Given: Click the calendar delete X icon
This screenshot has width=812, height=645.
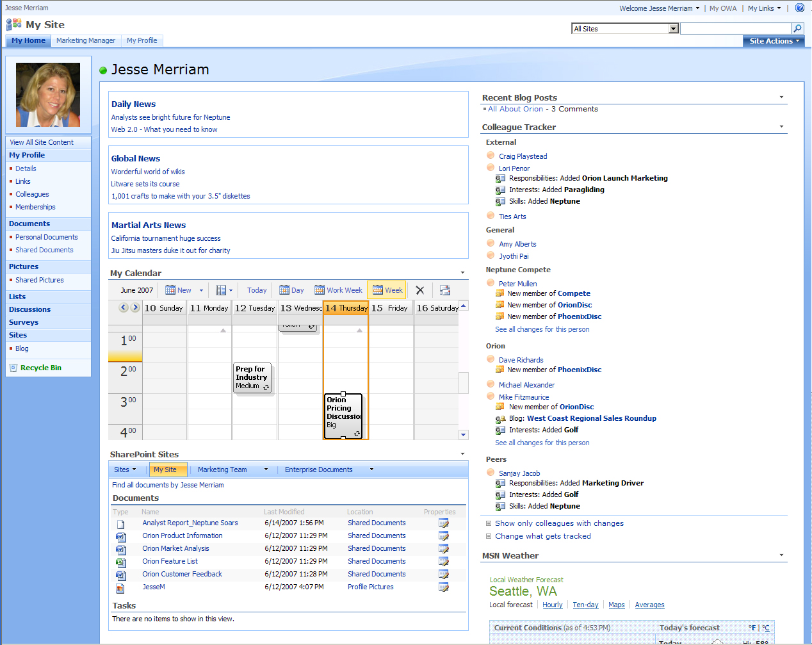Looking at the screenshot, I should point(420,290).
